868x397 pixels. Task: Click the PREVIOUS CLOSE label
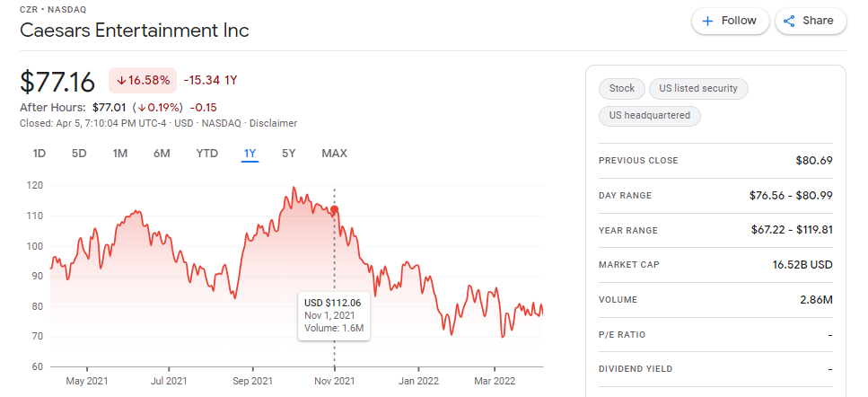tap(638, 161)
